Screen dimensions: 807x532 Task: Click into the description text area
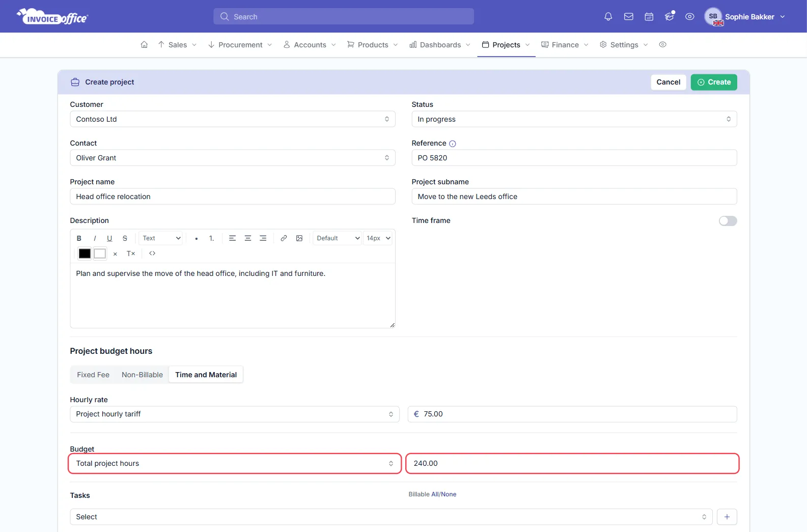(x=233, y=295)
